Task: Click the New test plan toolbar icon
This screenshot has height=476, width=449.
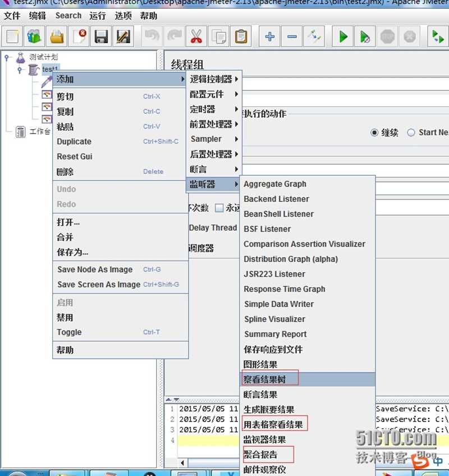Action: pyautogui.click(x=12, y=36)
